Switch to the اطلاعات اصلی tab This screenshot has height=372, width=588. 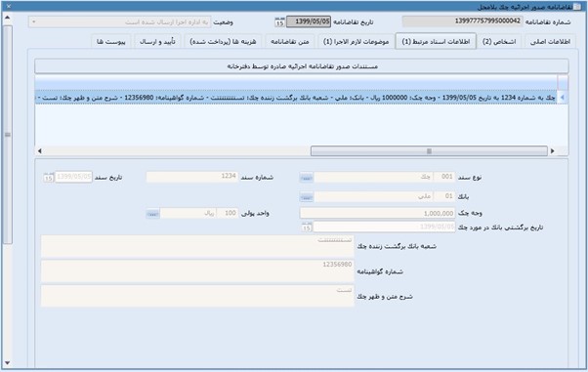(550, 42)
